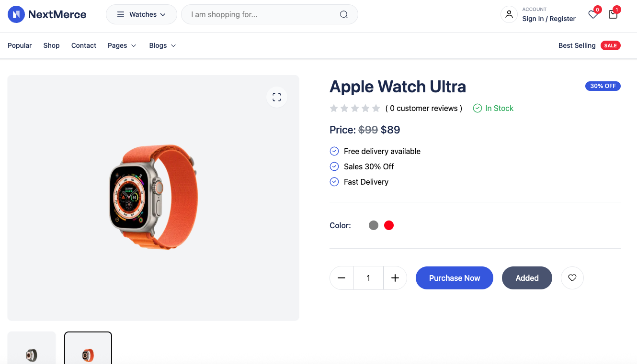Image resolution: width=637 pixels, height=364 pixels.
Task: Select the Shop menu item
Action: [51, 45]
